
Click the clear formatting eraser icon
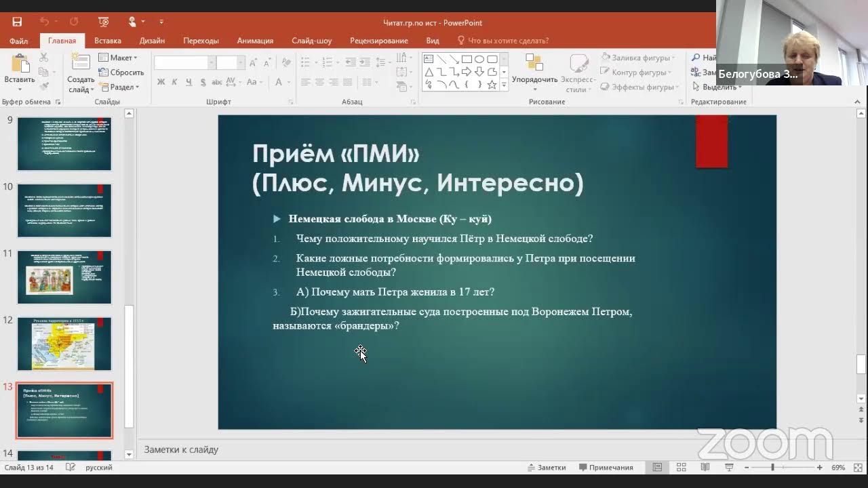(286, 62)
